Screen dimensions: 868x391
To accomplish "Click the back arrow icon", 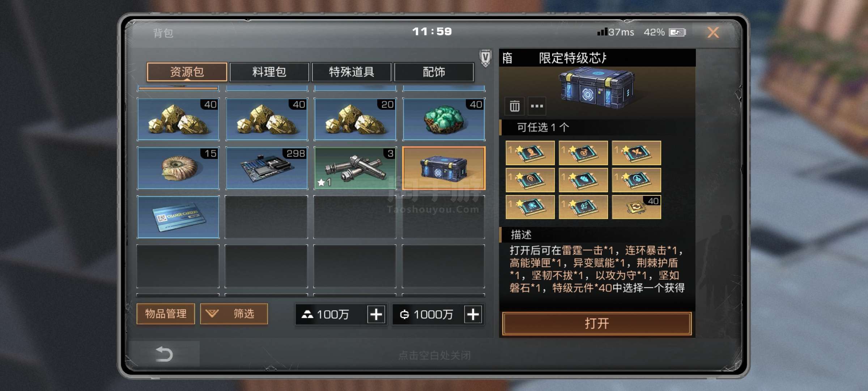I will click(x=164, y=354).
